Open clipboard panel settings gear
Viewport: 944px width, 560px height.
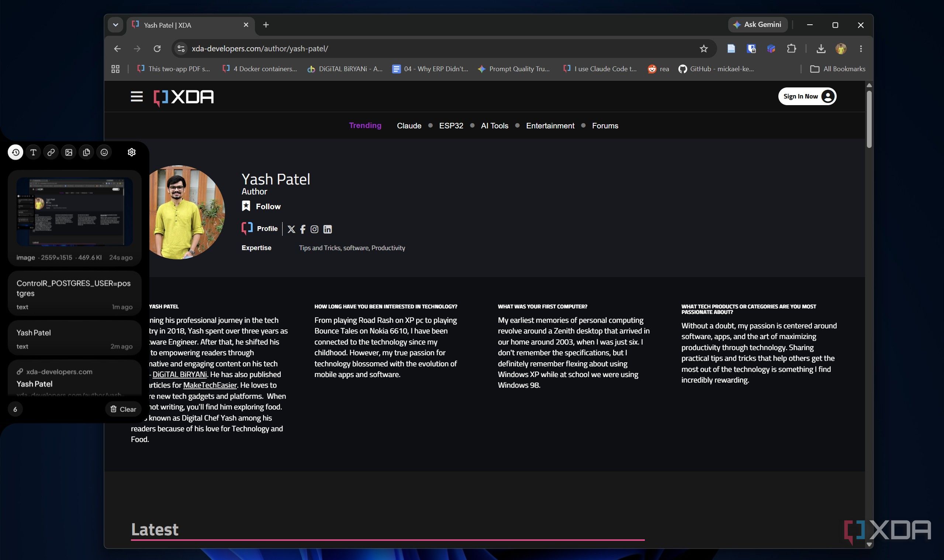point(131,152)
